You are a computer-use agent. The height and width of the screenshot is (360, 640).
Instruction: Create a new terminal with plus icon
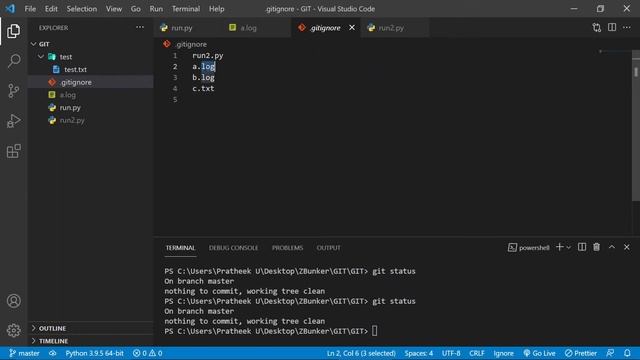pos(560,247)
